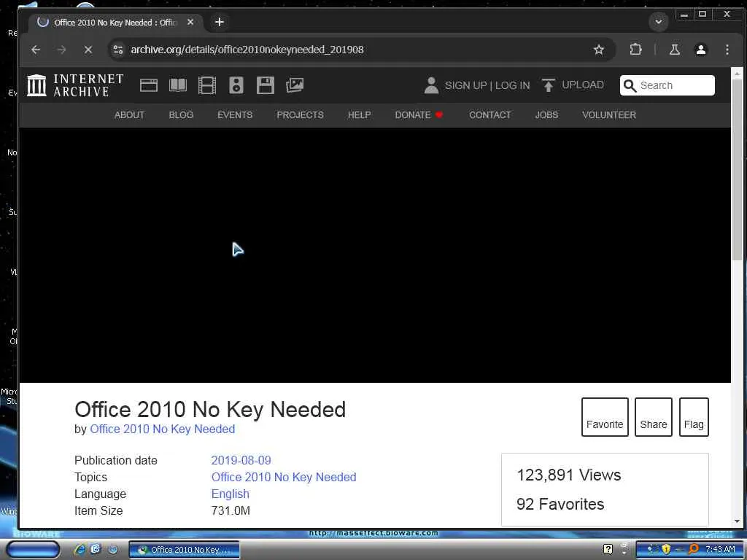747x560 pixels.
Task: Click the scrollbar down arrow
Action: point(737,521)
